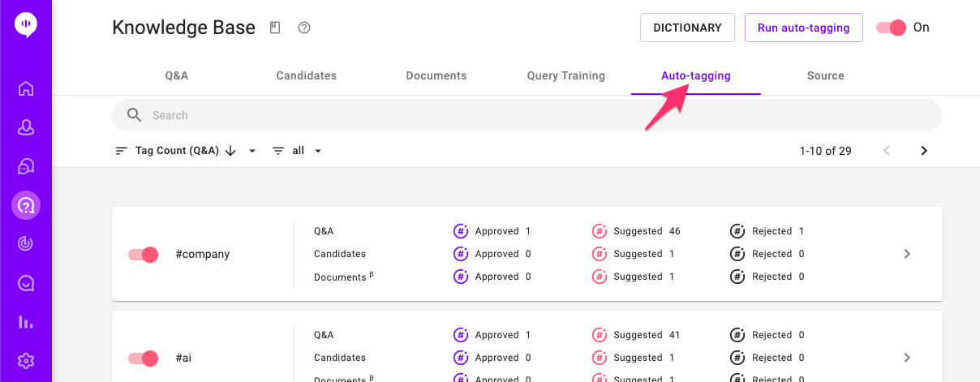Open the settings gear in sidebar
Image resolution: width=980 pixels, height=382 pixels.
(26, 361)
